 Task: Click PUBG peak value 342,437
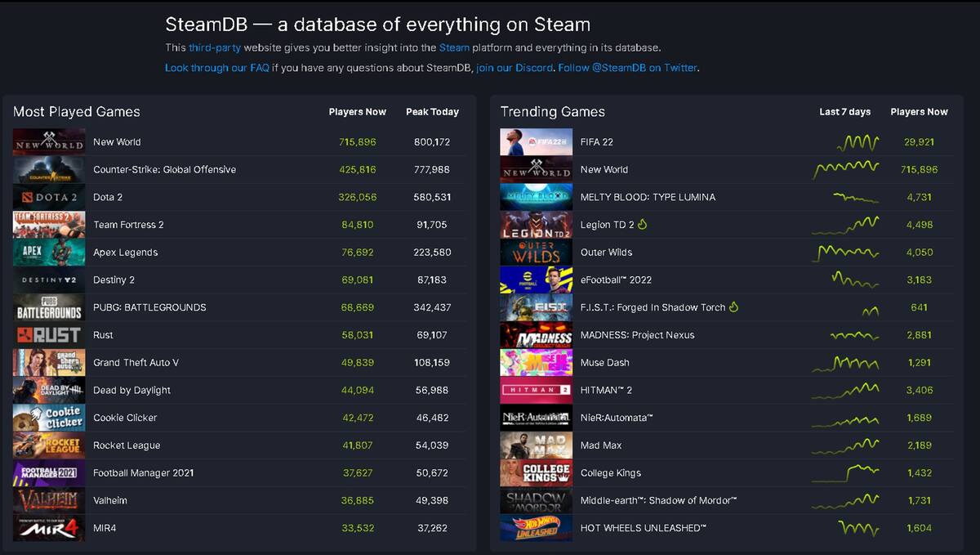[x=432, y=307]
